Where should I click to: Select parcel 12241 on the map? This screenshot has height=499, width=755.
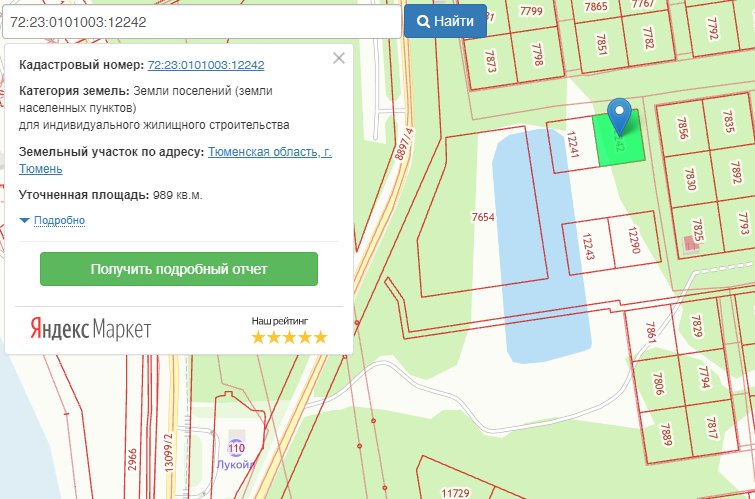[574, 146]
